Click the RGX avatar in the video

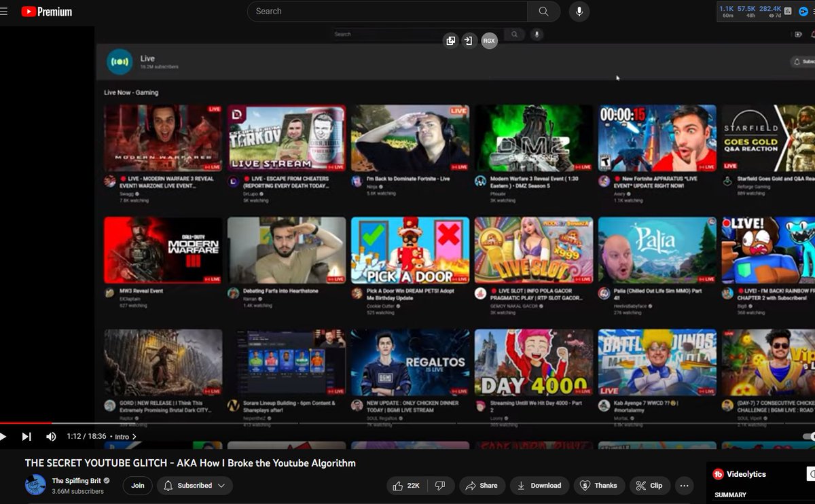tap(489, 41)
